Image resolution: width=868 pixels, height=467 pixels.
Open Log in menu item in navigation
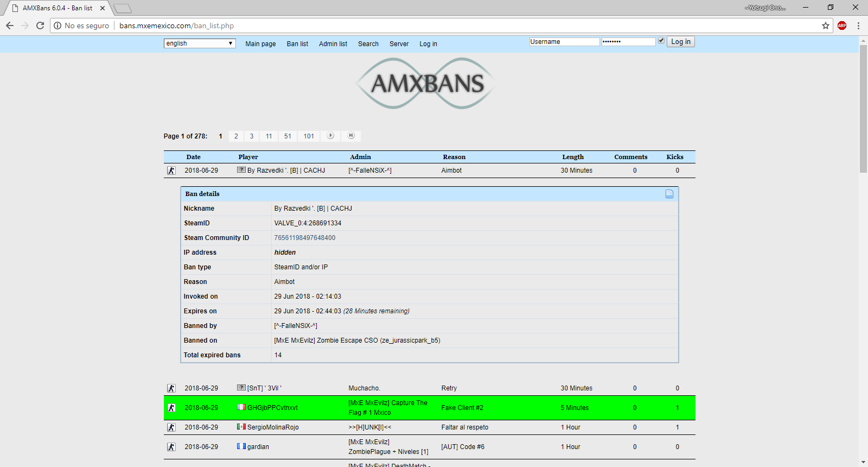point(428,44)
